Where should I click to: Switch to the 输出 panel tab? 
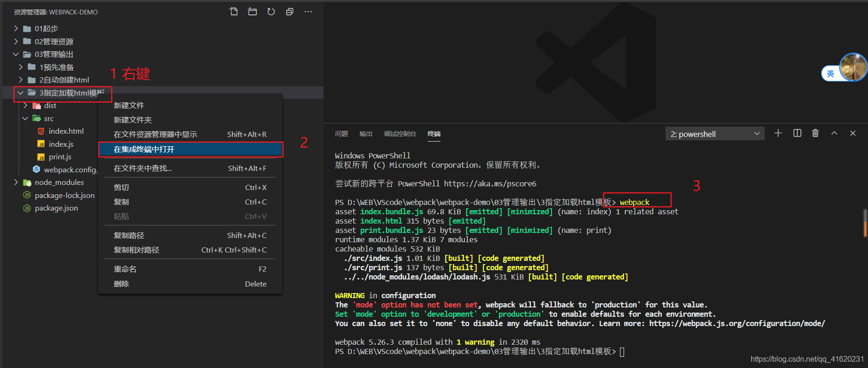(x=366, y=134)
